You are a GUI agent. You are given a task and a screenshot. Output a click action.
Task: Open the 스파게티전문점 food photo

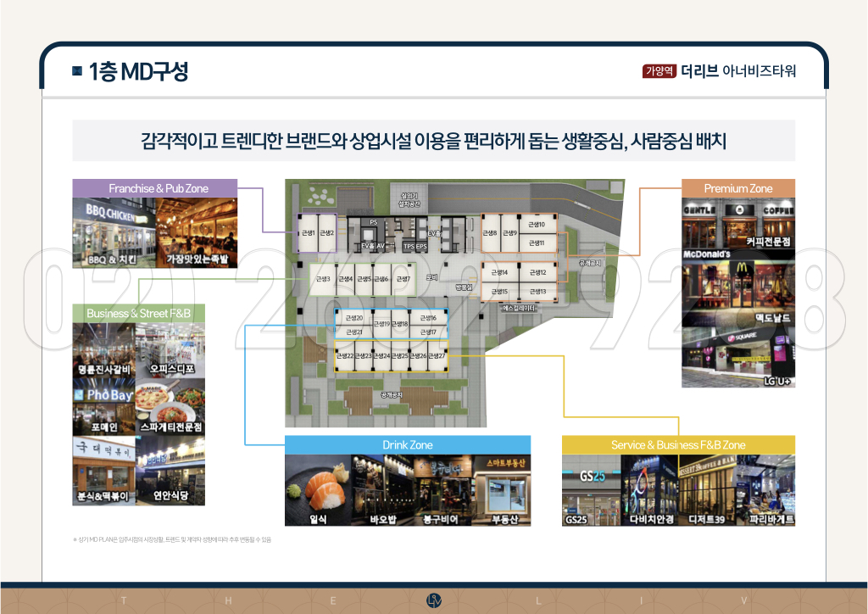[x=170, y=407]
